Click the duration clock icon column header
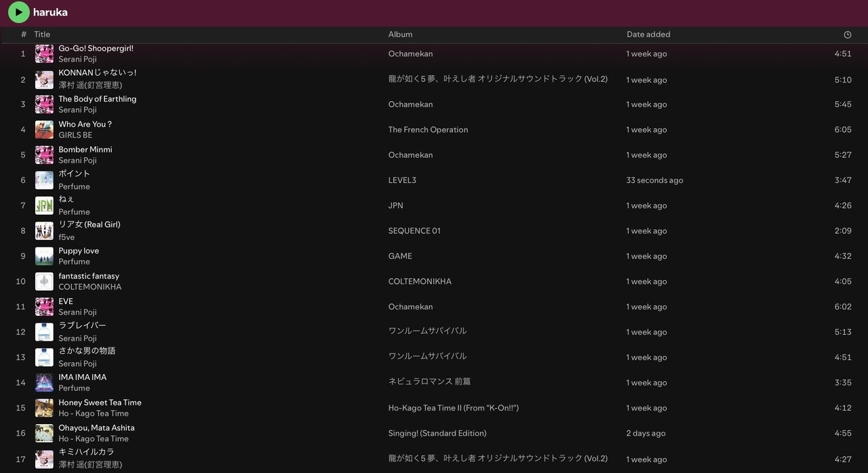Viewport: 868px width, 473px height. (847, 35)
